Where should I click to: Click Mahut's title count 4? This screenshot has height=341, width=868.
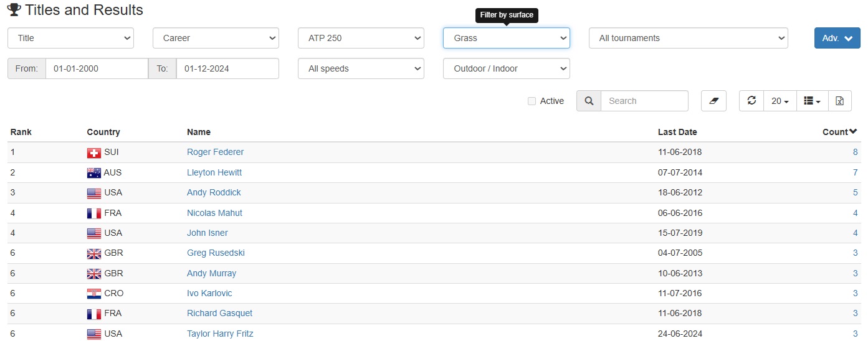tap(855, 213)
